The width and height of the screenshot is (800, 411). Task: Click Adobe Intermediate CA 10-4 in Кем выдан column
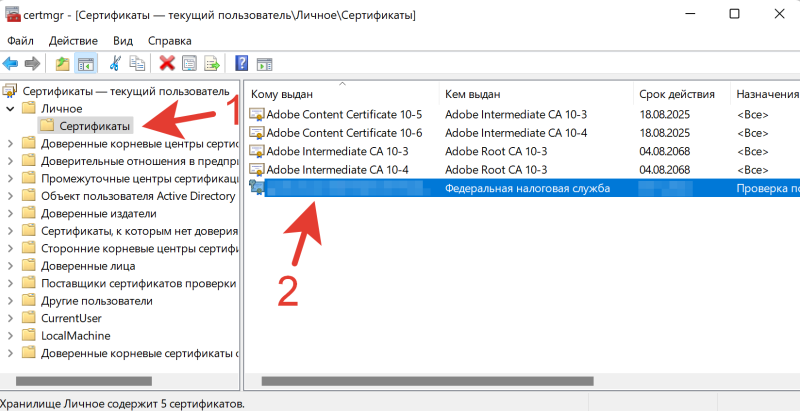point(516,133)
